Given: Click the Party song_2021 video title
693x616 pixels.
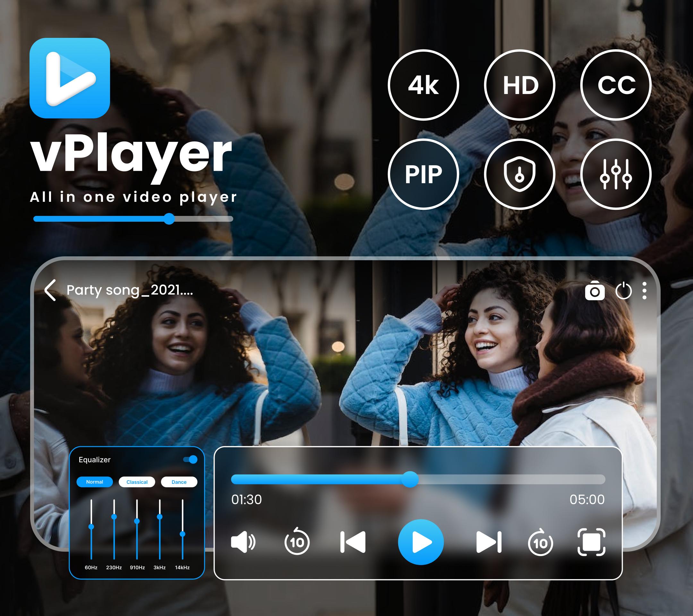Looking at the screenshot, I should [x=130, y=290].
